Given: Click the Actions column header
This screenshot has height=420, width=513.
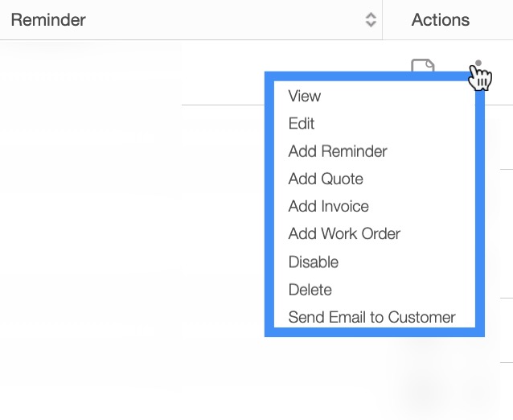Looking at the screenshot, I should click(x=441, y=19).
